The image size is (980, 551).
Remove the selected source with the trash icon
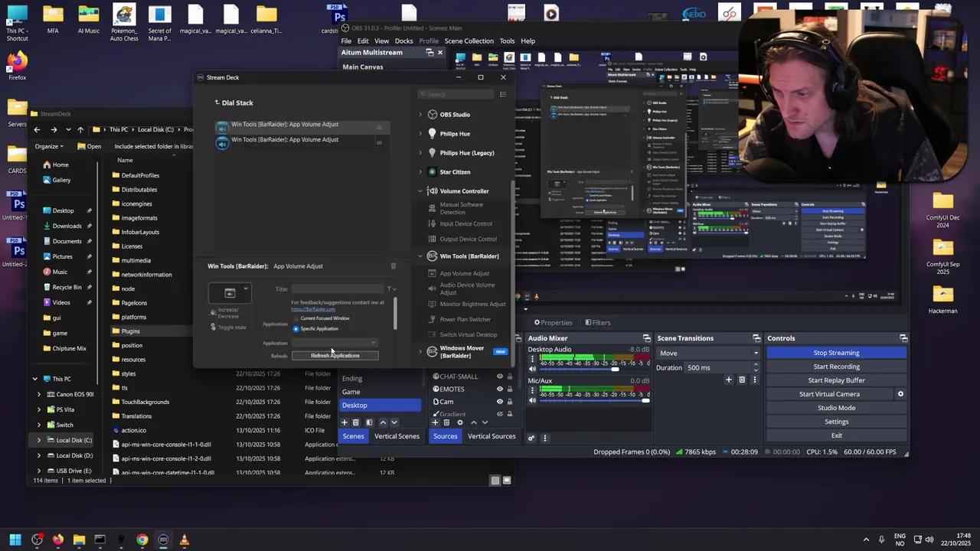(x=446, y=422)
